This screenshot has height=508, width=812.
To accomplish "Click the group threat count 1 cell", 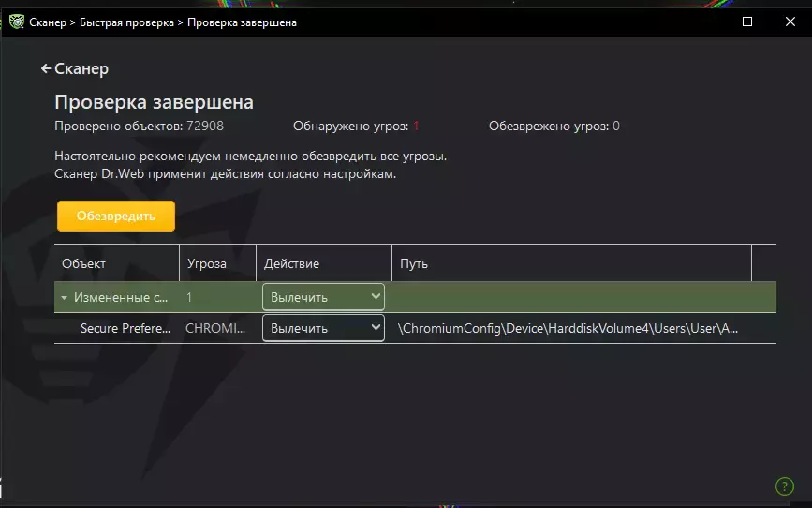I will [x=189, y=297].
